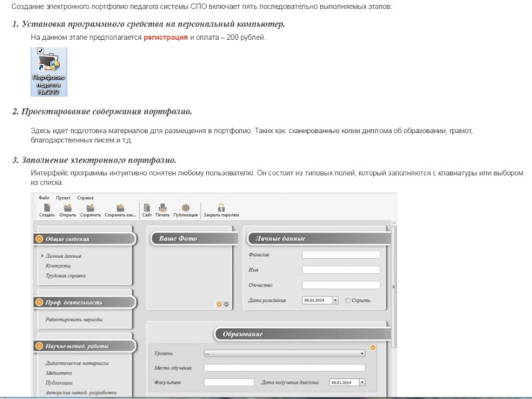Click the Сохранить как toolbar icon

coord(120,210)
